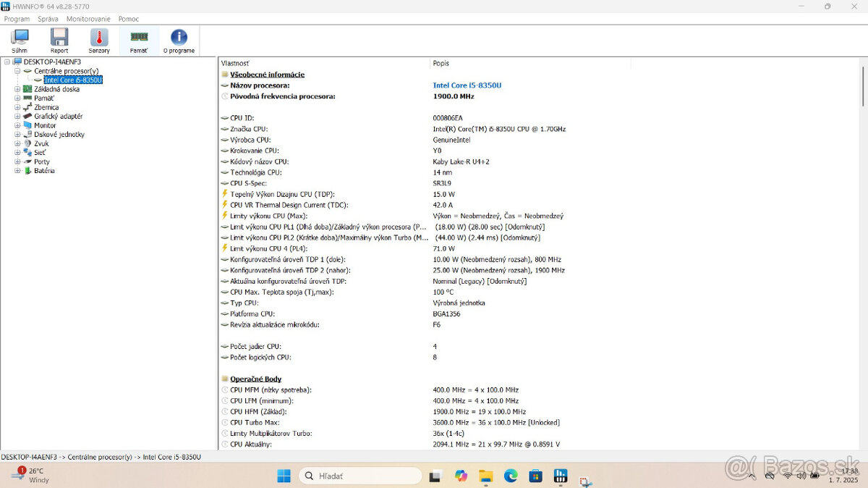Select the Grafický adaptér GPU icon
Viewport: 868px width, 488px height.
pos(27,116)
